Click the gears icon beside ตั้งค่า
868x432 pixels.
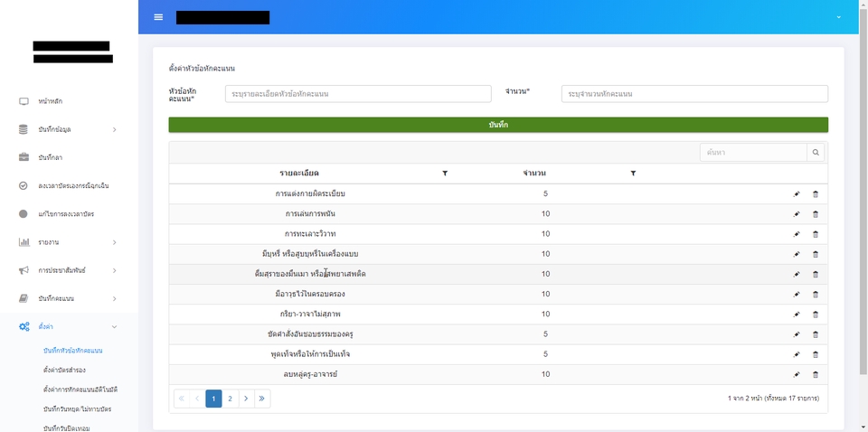point(24,327)
